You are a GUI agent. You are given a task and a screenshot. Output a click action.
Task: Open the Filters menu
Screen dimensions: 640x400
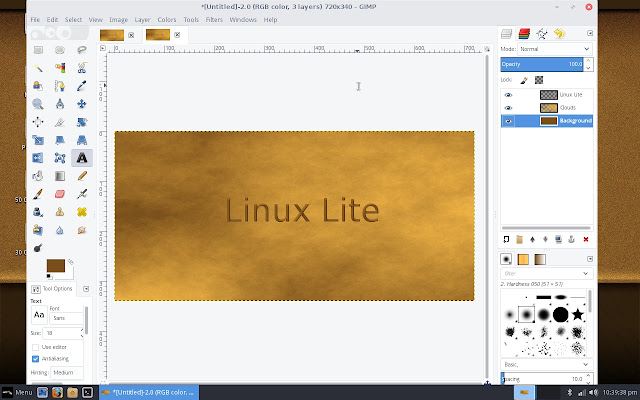[x=214, y=20]
